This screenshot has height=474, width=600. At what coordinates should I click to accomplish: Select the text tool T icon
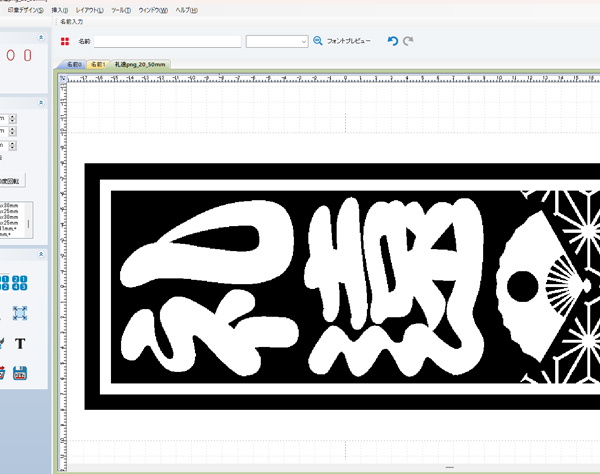pyautogui.click(x=20, y=342)
